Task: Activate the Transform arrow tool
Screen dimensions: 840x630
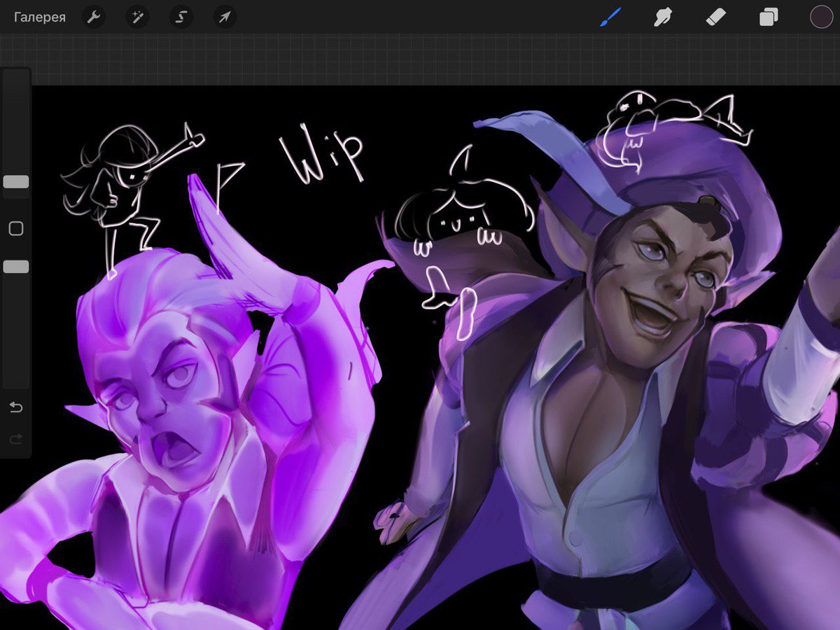Action: [225, 17]
